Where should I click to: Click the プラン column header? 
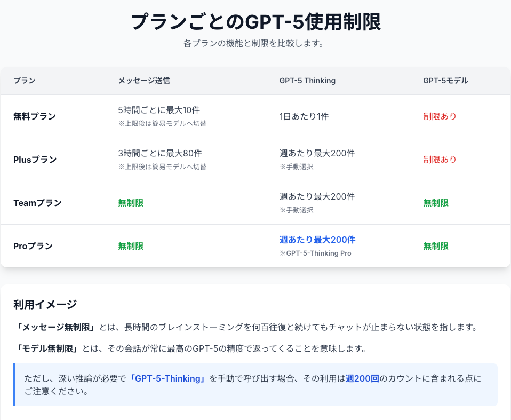[25, 81]
